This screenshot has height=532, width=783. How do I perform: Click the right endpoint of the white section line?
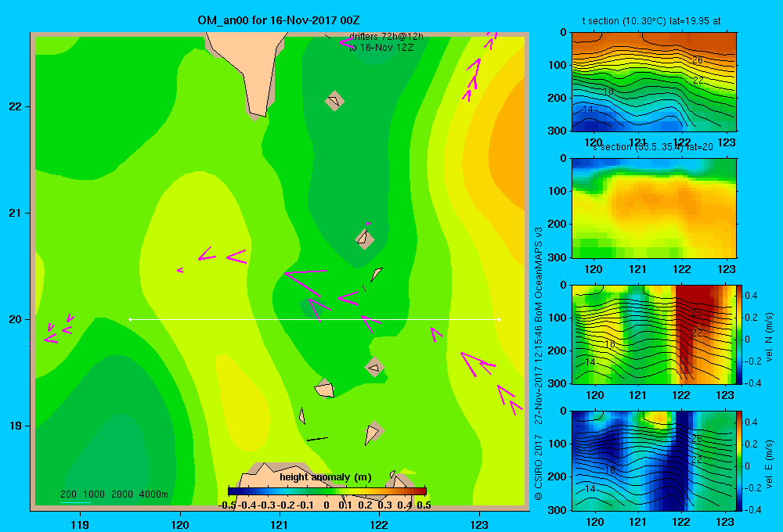pos(500,319)
